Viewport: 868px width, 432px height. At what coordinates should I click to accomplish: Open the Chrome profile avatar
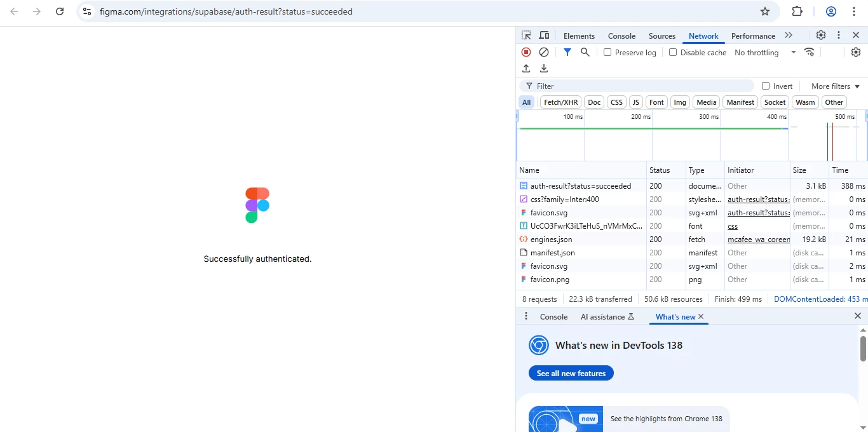pos(831,11)
